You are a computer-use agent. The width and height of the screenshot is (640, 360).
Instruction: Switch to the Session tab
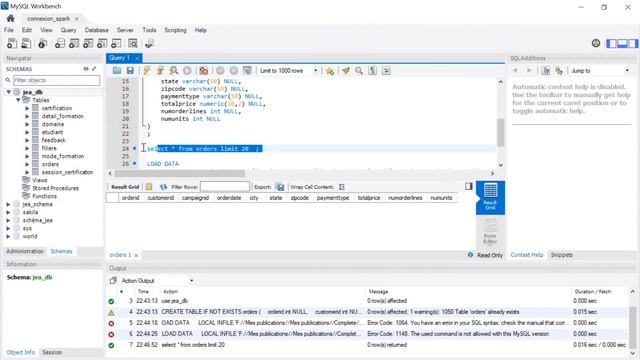point(52,352)
